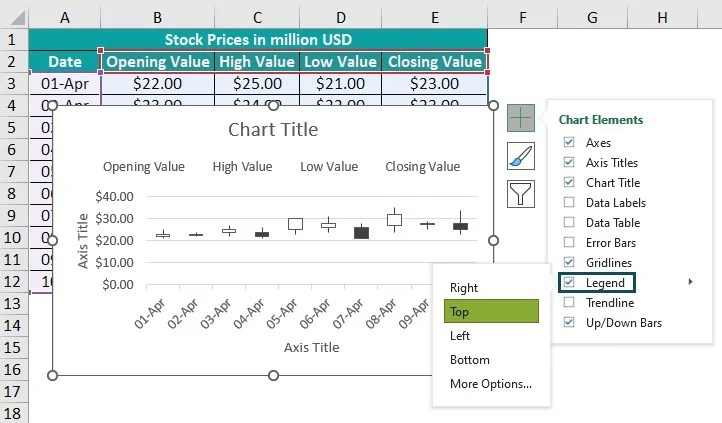Select column D header

pyautogui.click(x=341, y=17)
